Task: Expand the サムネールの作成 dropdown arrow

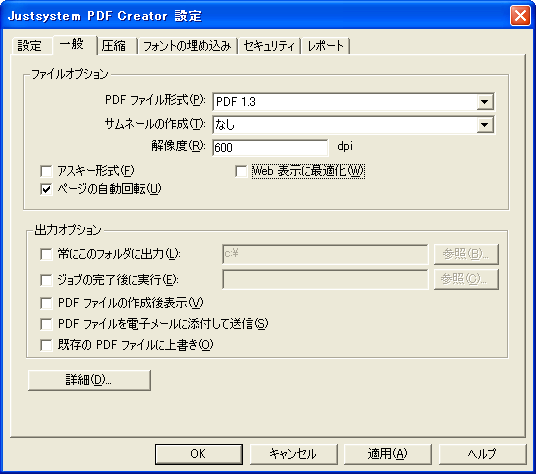Action: (484, 125)
